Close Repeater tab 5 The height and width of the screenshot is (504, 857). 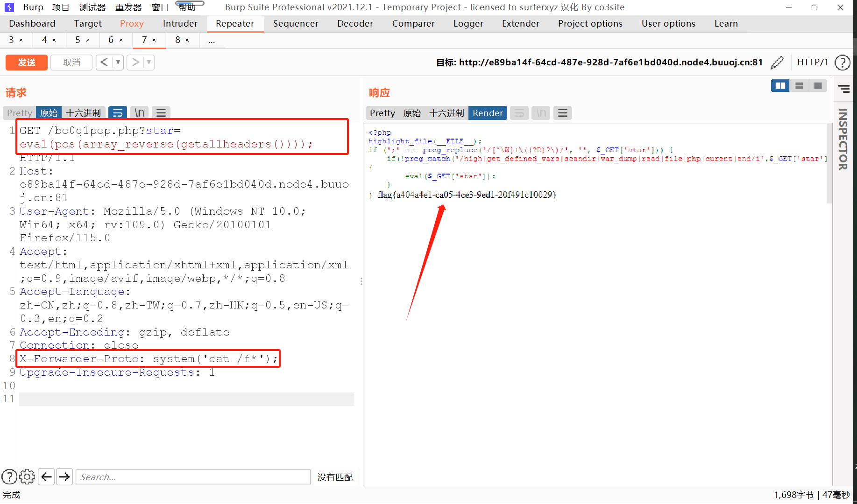(87, 40)
